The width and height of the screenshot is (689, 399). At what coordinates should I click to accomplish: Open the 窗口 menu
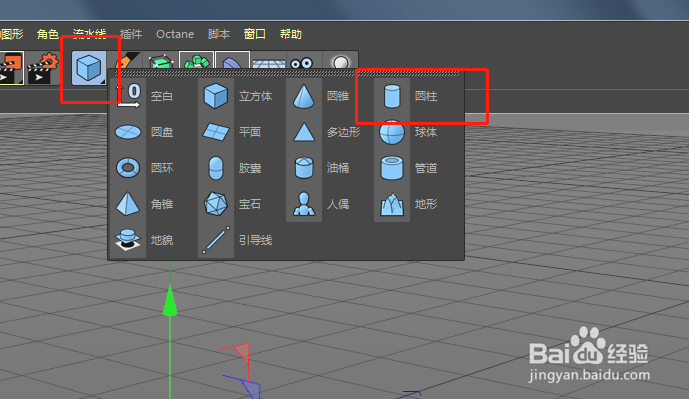tap(255, 34)
